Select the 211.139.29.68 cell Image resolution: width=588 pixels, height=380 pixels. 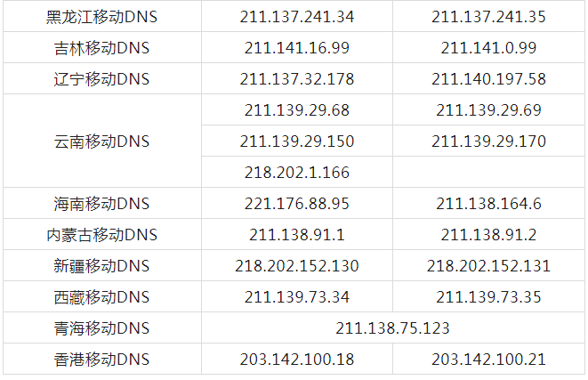[297, 110]
